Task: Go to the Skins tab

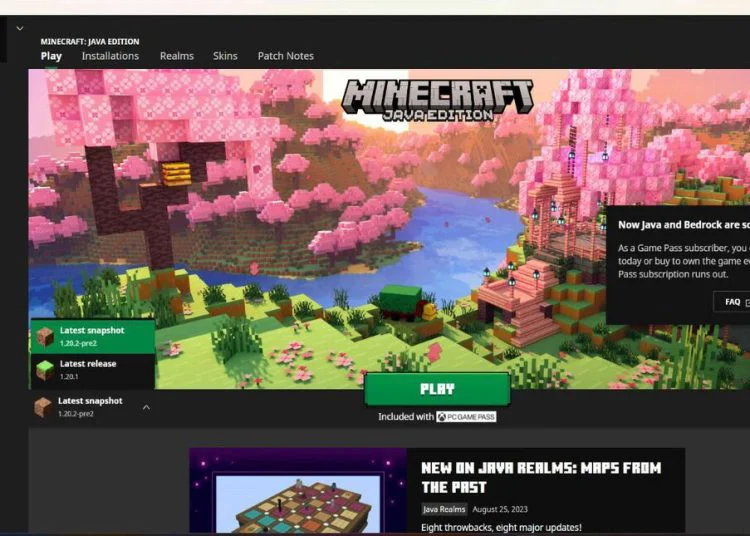Action: pyautogui.click(x=225, y=56)
